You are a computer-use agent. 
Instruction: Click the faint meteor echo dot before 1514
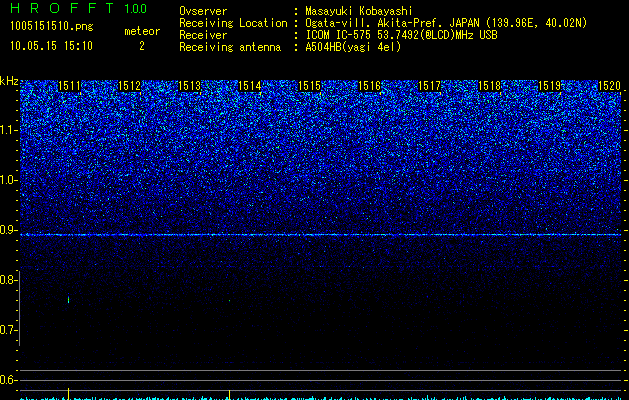[x=229, y=300]
